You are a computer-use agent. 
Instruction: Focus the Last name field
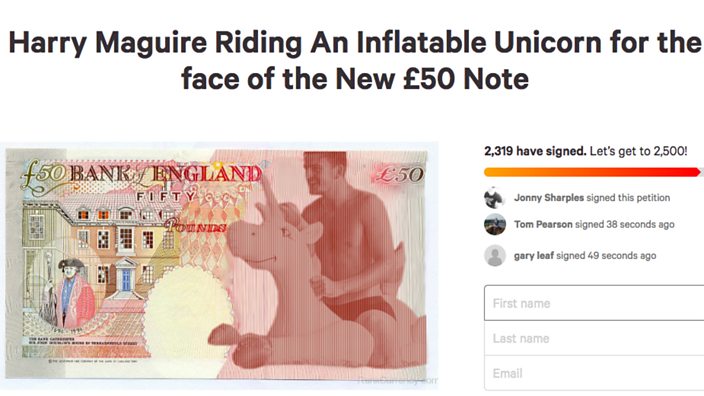point(594,338)
